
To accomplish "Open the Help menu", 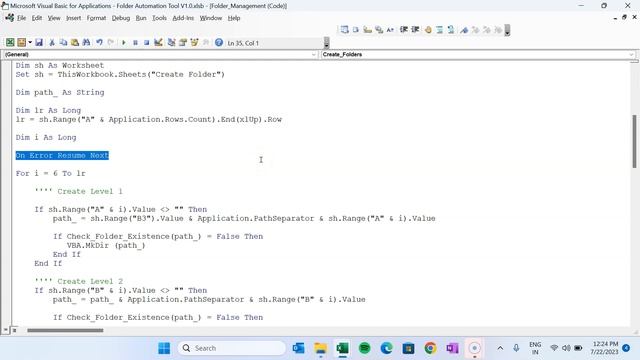I will [234, 18].
